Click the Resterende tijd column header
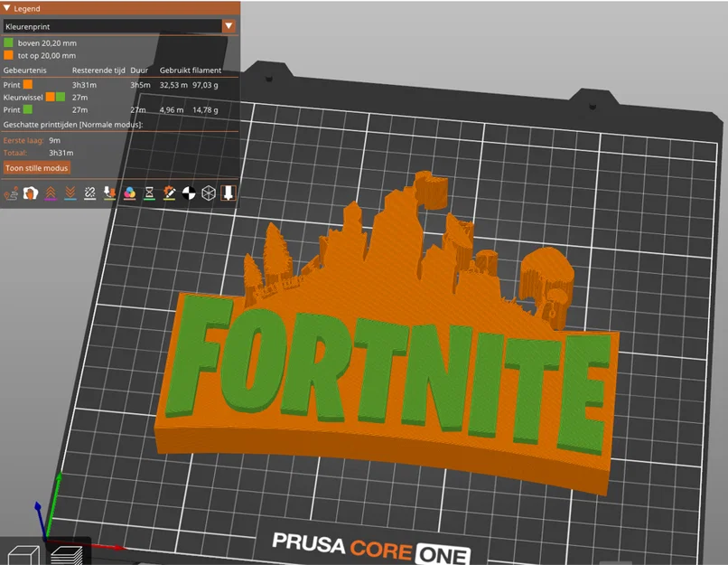 click(98, 71)
